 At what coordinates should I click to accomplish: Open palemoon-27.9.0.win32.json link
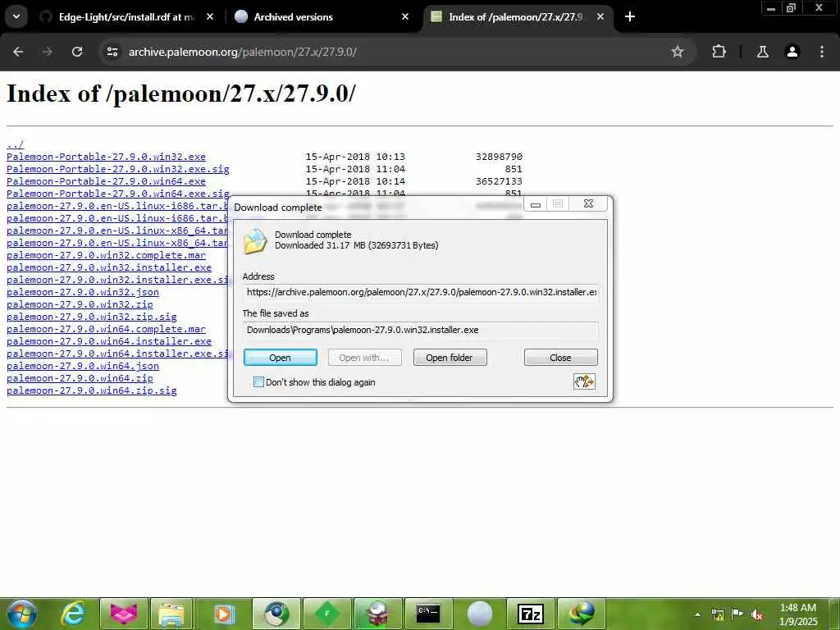click(83, 292)
